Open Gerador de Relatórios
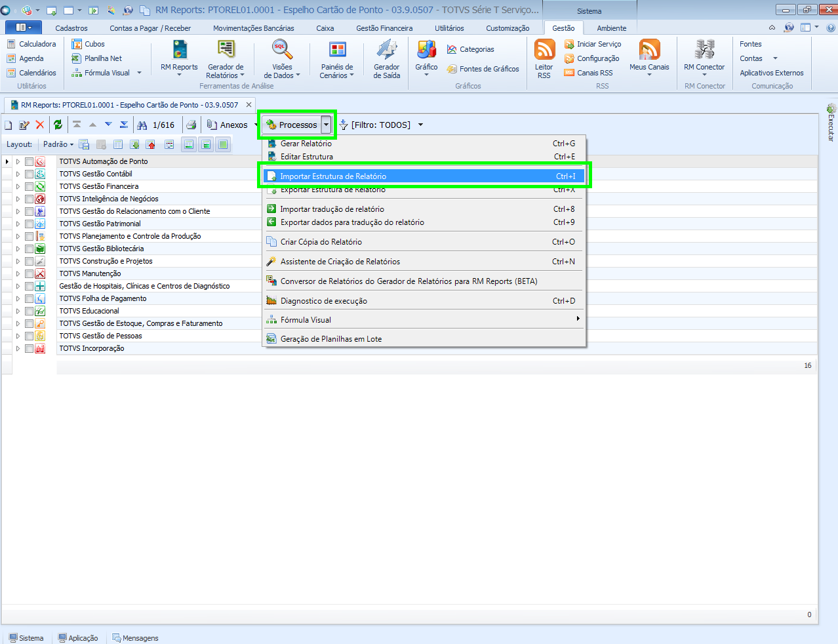The height and width of the screenshot is (644, 838). point(226,58)
